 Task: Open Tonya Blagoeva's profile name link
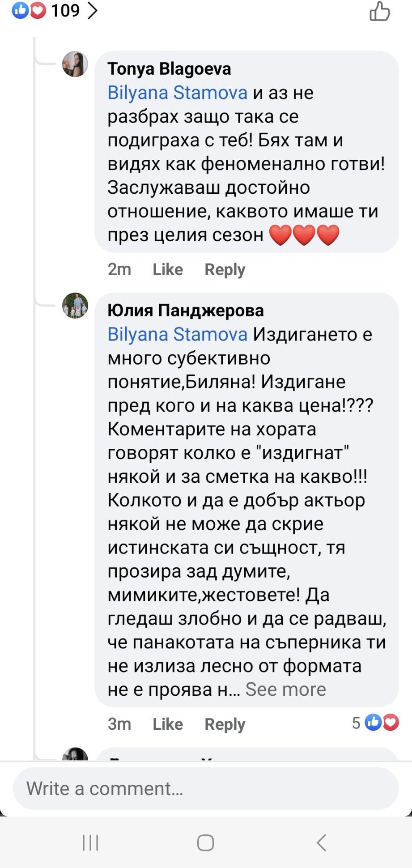[x=169, y=69]
